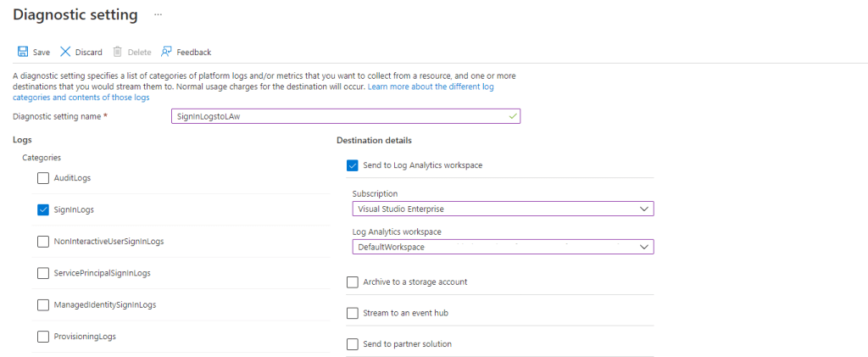Enable ManagedIdentitySignInLogs checkbox
This screenshot has height=357, width=868.
(43, 304)
